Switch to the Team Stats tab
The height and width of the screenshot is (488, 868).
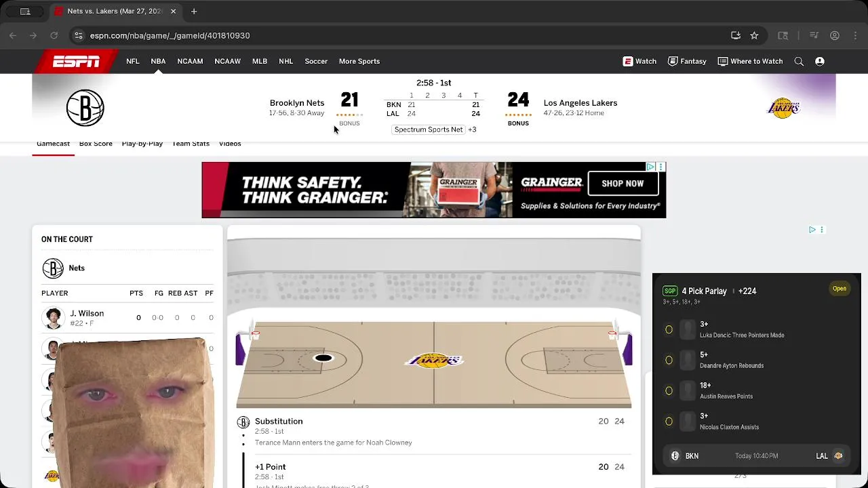[x=191, y=144]
